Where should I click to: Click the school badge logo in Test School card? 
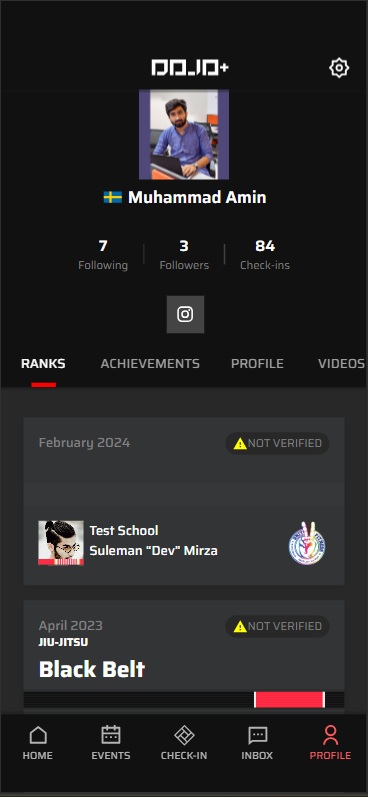tap(308, 543)
